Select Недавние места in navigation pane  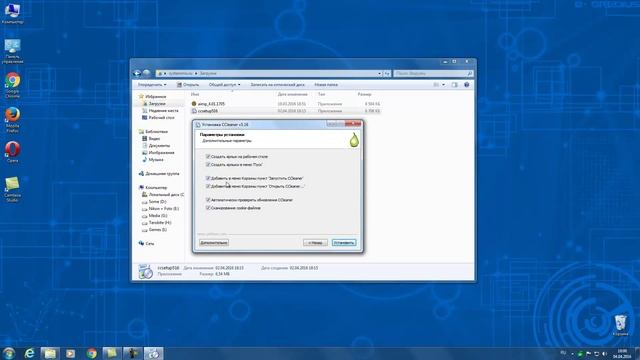pyautogui.click(x=160, y=111)
